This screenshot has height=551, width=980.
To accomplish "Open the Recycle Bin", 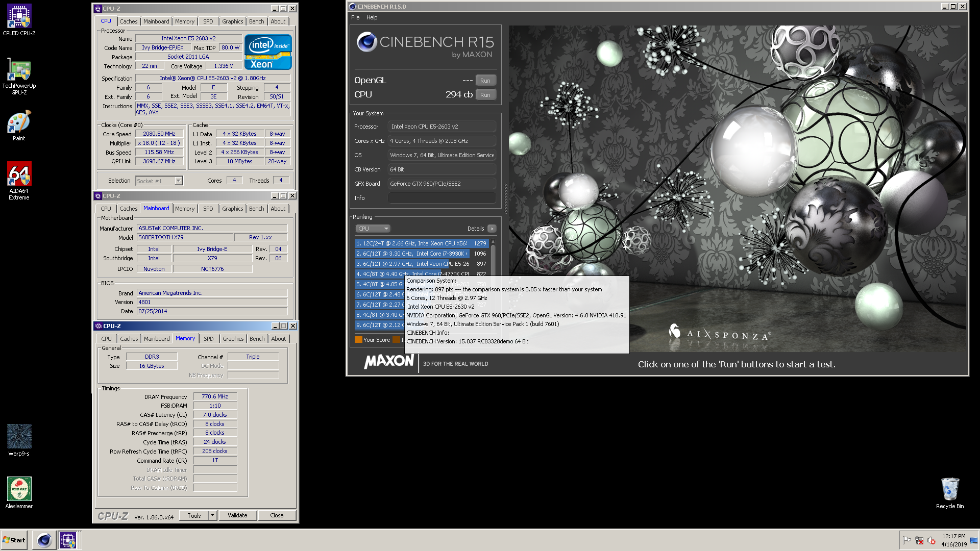I will pyautogui.click(x=949, y=493).
